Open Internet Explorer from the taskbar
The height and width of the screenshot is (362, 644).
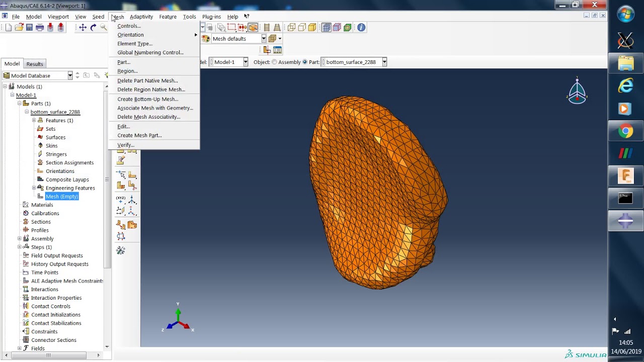(x=625, y=86)
